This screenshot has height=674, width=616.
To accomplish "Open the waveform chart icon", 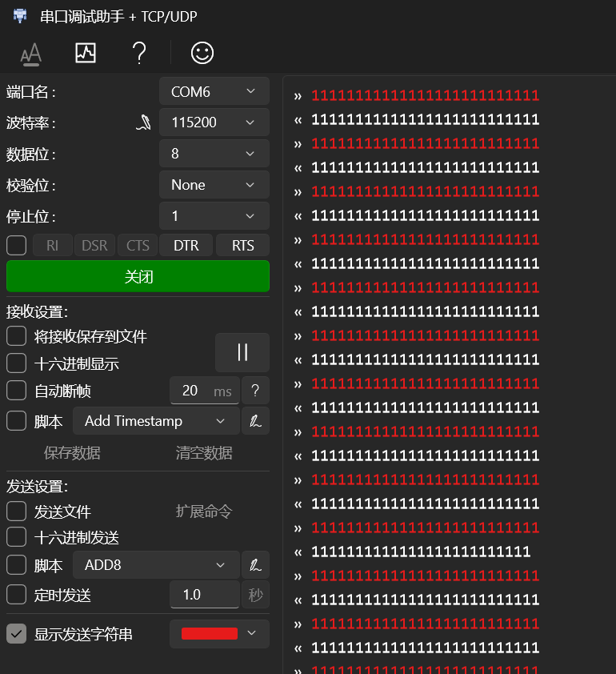I will coord(85,54).
